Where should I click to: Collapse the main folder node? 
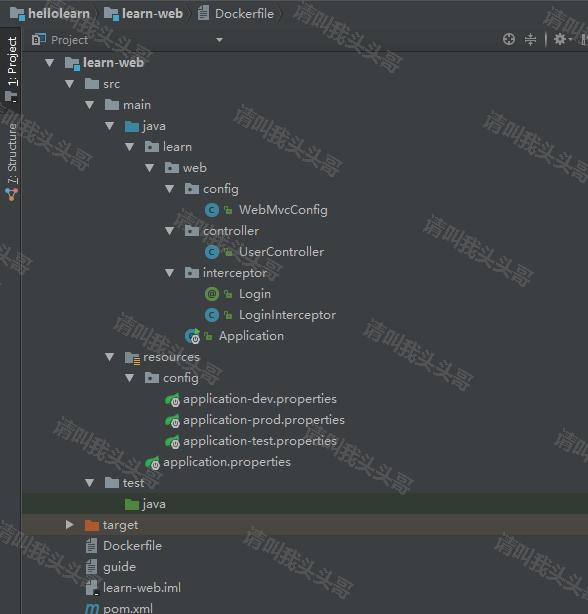click(90, 105)
